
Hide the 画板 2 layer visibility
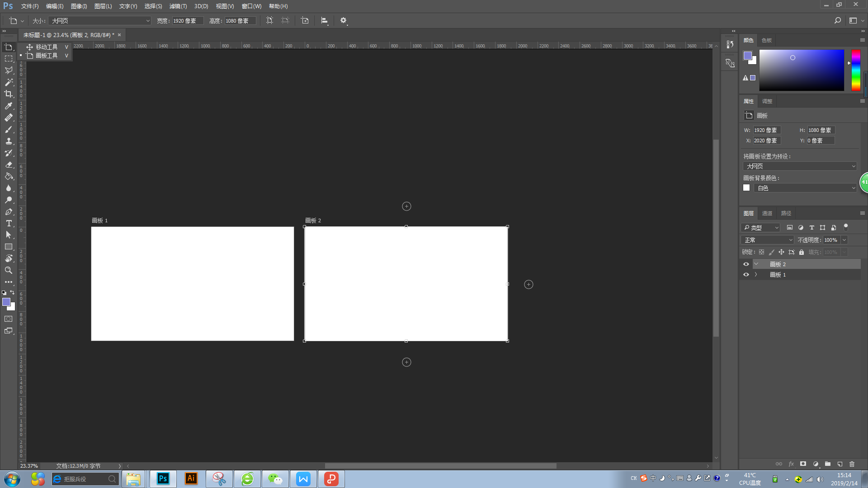point(746,264)
